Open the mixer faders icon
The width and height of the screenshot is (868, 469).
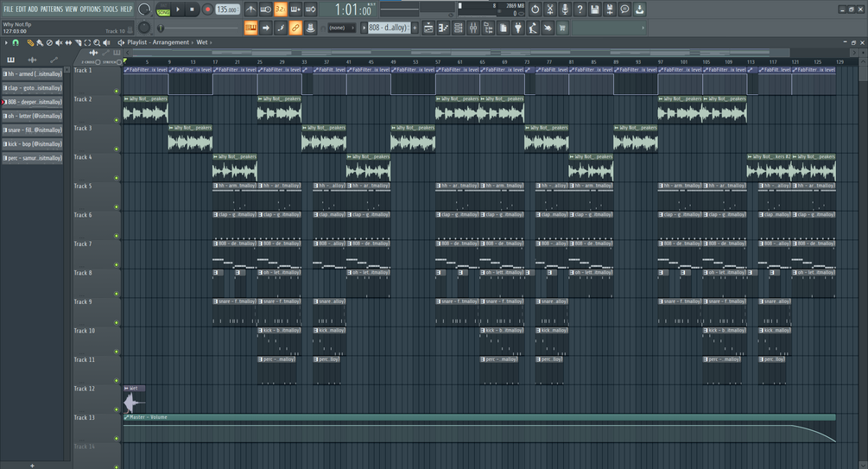473,28
